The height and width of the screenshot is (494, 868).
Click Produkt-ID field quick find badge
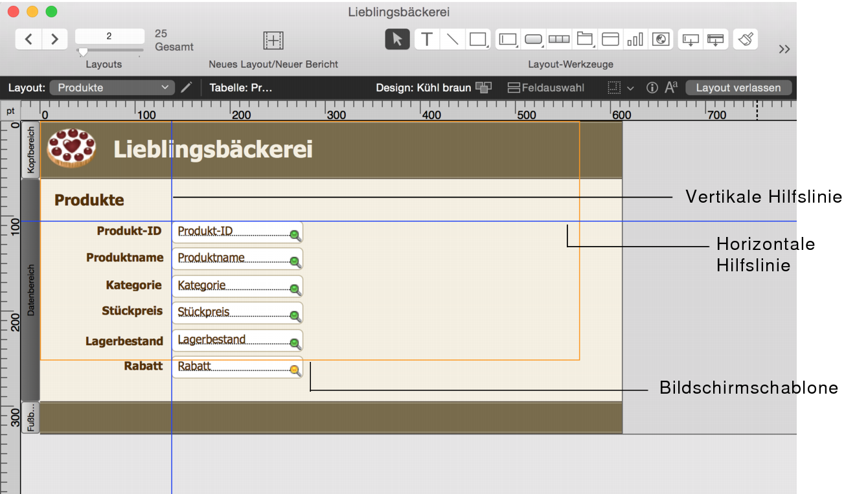pyautogui.click(x=295, y=235)
